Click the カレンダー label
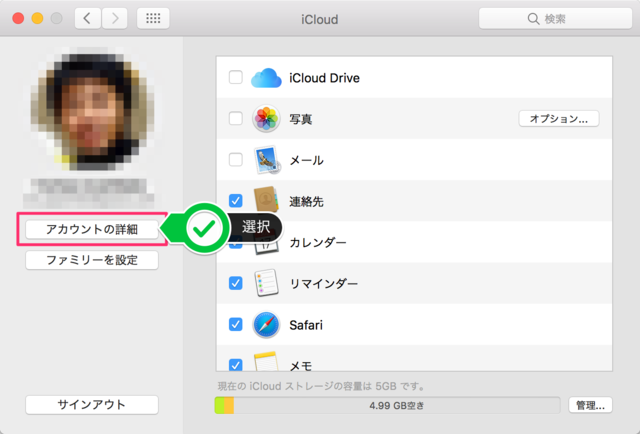 coord(318,243)
